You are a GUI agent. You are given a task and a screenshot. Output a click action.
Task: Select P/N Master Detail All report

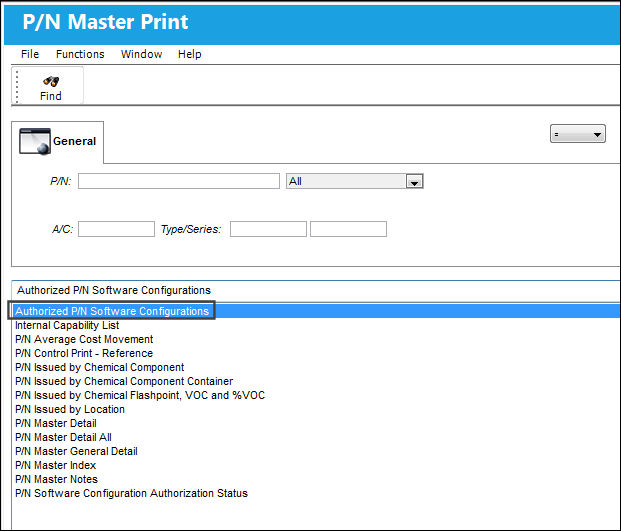(63, 437)
